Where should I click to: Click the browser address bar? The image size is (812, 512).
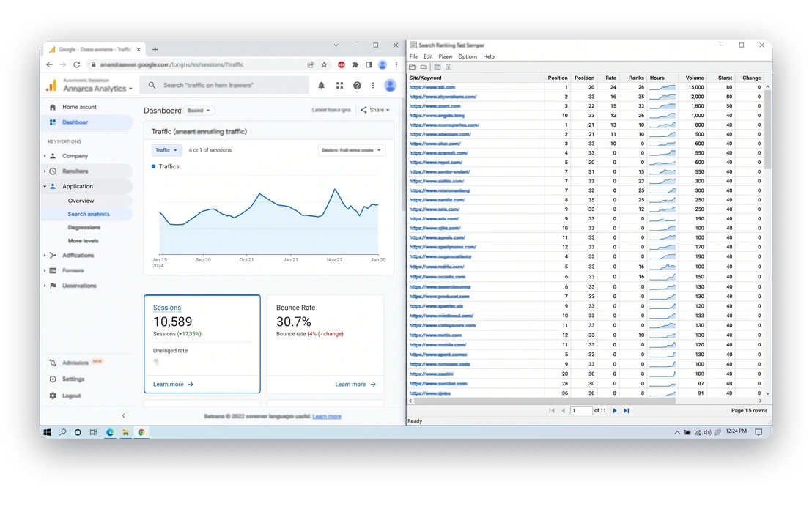click(197, 64)
